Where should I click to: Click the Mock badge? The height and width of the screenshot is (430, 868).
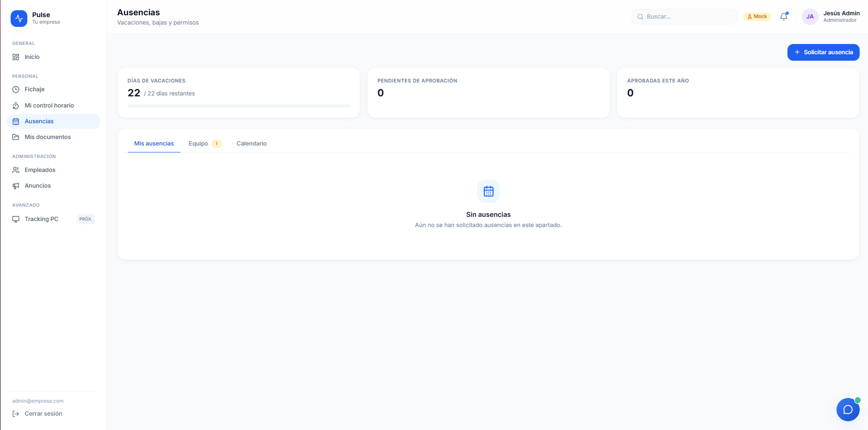click(757, 17)
